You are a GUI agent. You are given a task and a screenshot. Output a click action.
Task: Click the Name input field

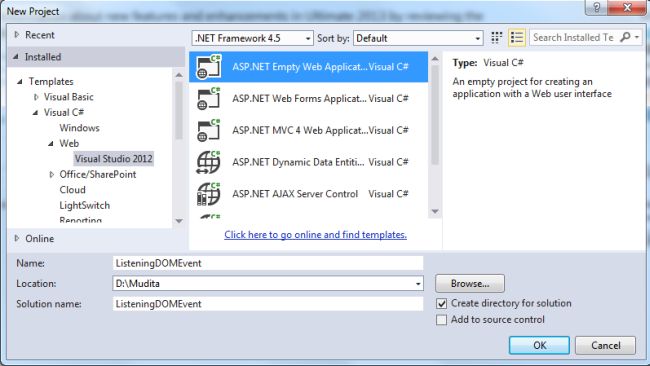coord(268,263)
